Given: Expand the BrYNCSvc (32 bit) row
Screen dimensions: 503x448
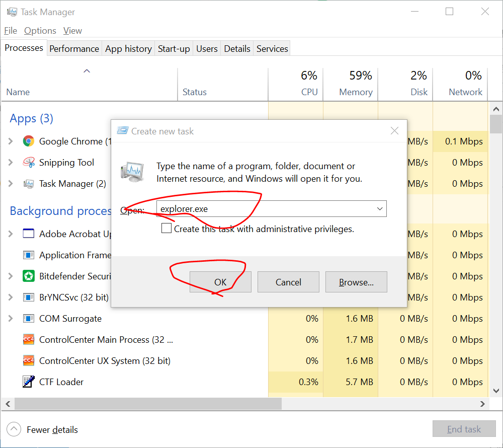Looking at the screenshot, I should click(11, 297).
